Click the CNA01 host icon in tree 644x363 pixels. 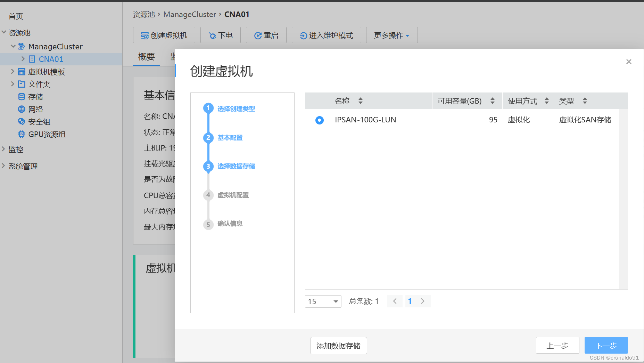tap(32, 59)
